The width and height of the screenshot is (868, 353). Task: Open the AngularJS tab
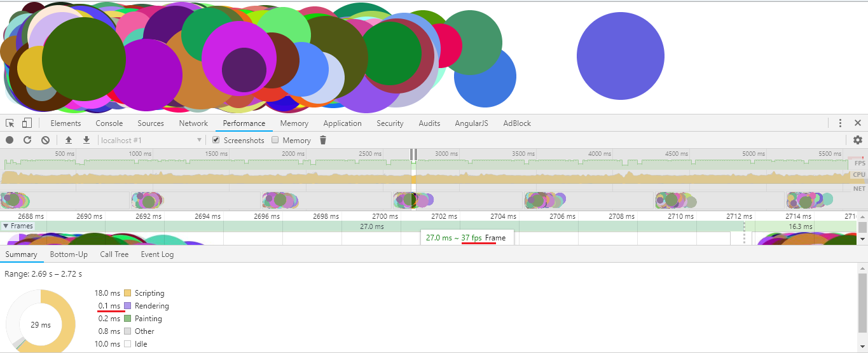pyautogui.click(x=472, y=123)
